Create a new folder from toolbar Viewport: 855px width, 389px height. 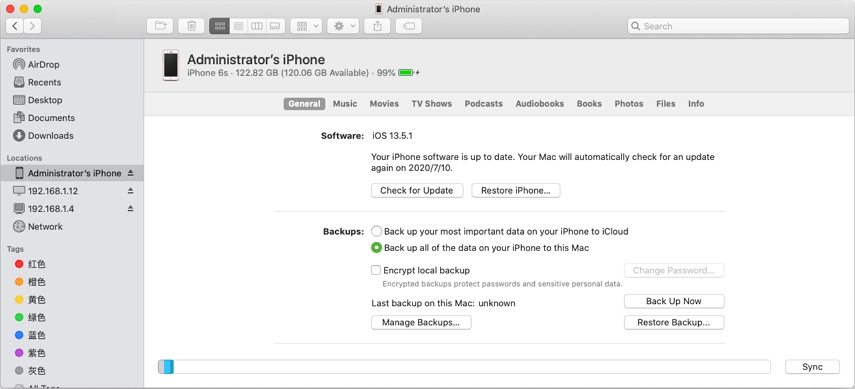(x=160, y=26)
